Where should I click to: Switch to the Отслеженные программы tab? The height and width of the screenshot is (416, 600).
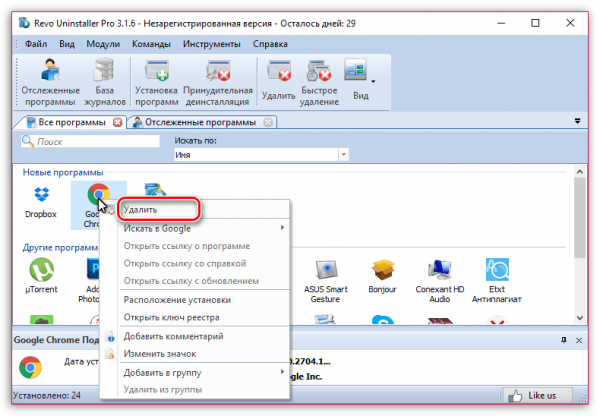tap(199, 122)
